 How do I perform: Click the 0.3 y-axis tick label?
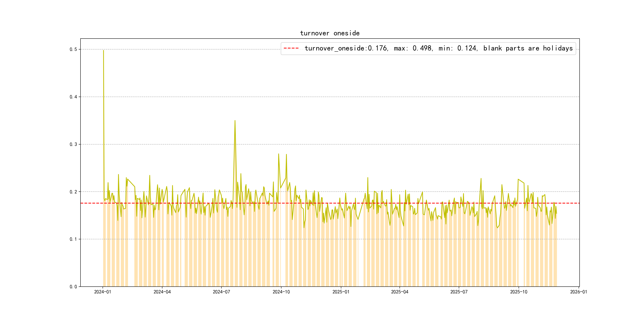point(73,144)
